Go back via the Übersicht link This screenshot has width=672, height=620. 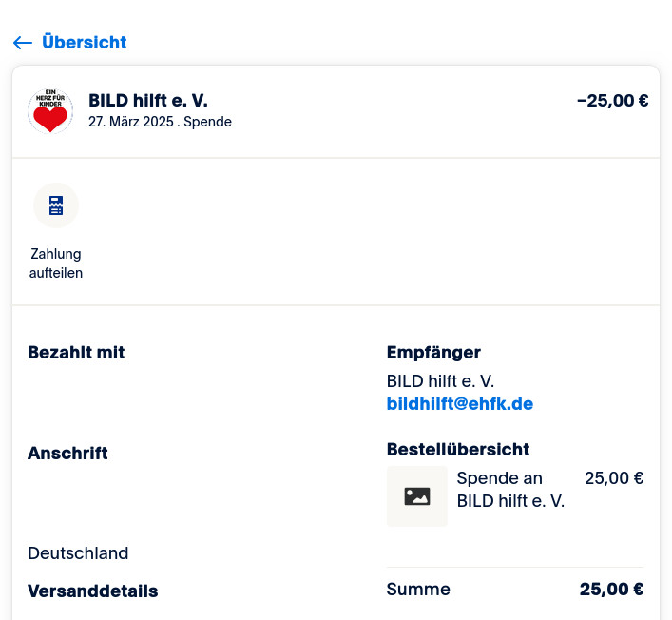(84, 43)
